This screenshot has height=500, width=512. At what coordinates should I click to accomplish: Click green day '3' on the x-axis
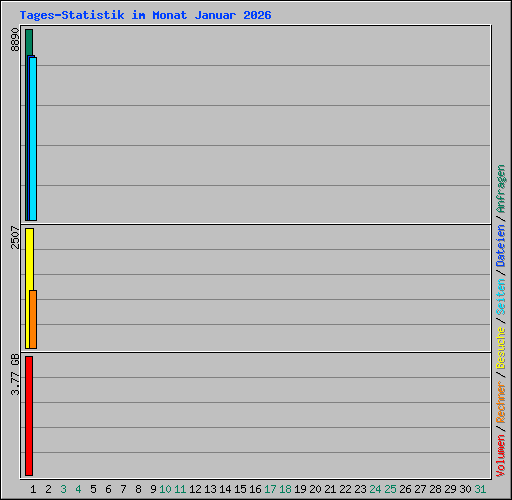click(x=63, y=489)
